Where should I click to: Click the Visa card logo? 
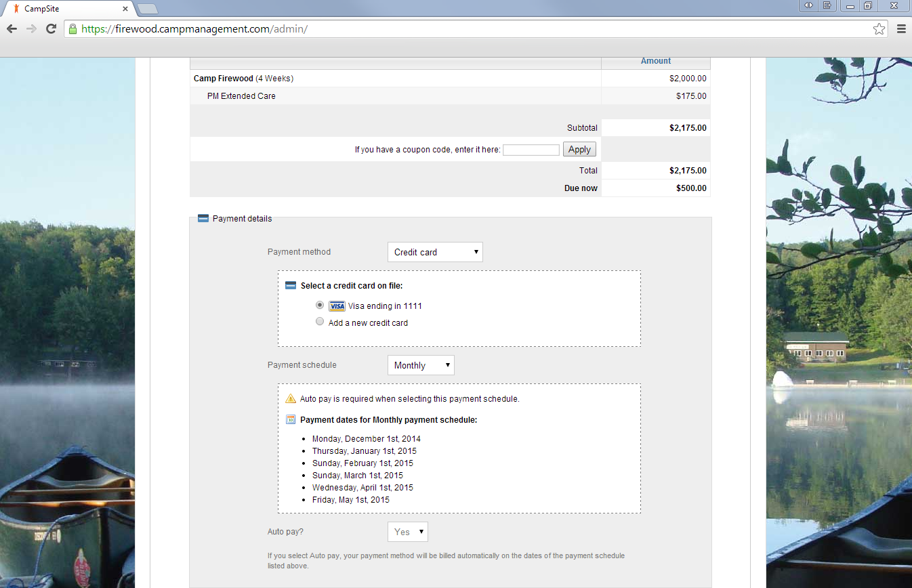(x=337, y=306)
